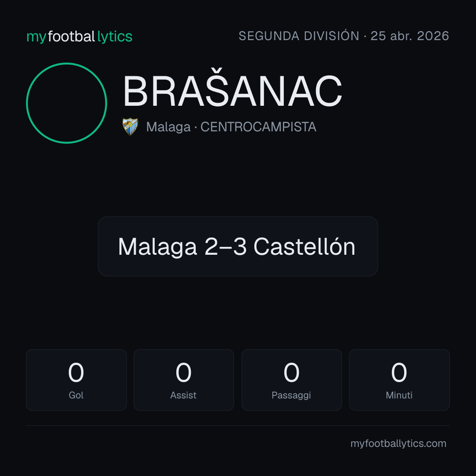
Task: Click the Malaga club crest icon
Action: (x=130, y=126)
